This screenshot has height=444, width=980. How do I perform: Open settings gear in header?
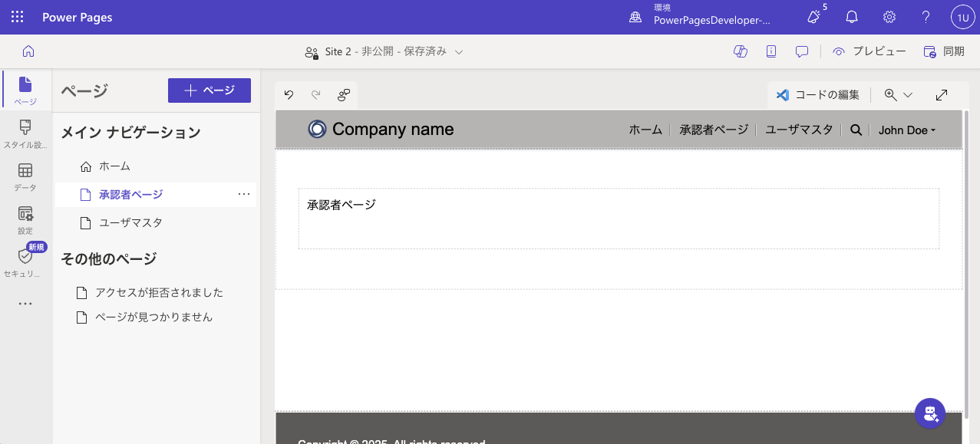tap(889, 17)
